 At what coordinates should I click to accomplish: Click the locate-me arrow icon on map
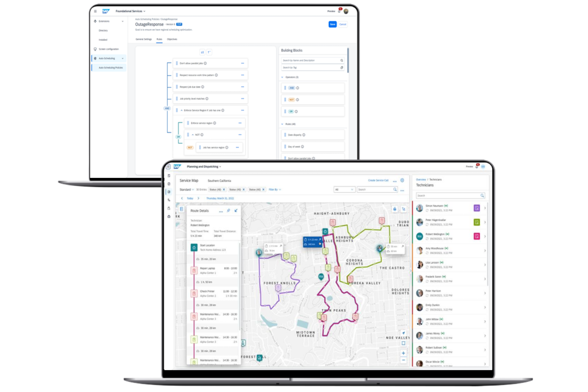click(x=403, y=333)
